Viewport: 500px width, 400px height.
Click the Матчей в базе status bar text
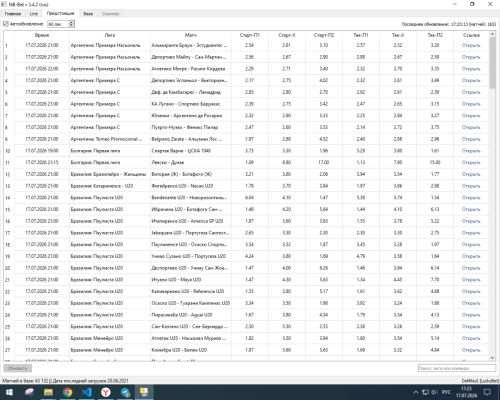[65, 381]
